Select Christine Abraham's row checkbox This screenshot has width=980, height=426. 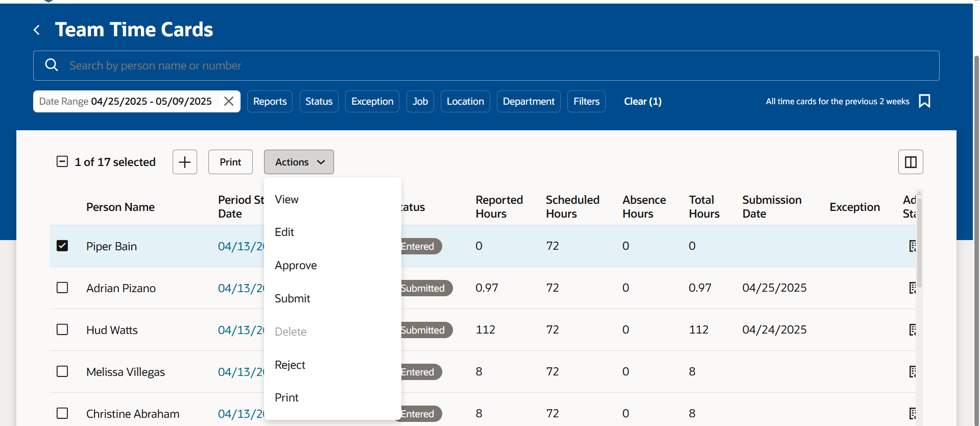coord(62,413)
